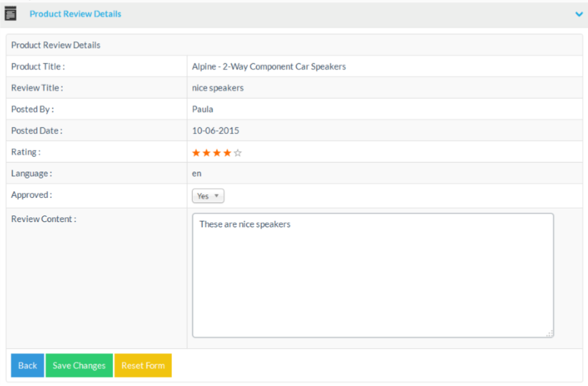Focus the Review Content text area
This screenshot has width=588, height=386.
point(372,275)
